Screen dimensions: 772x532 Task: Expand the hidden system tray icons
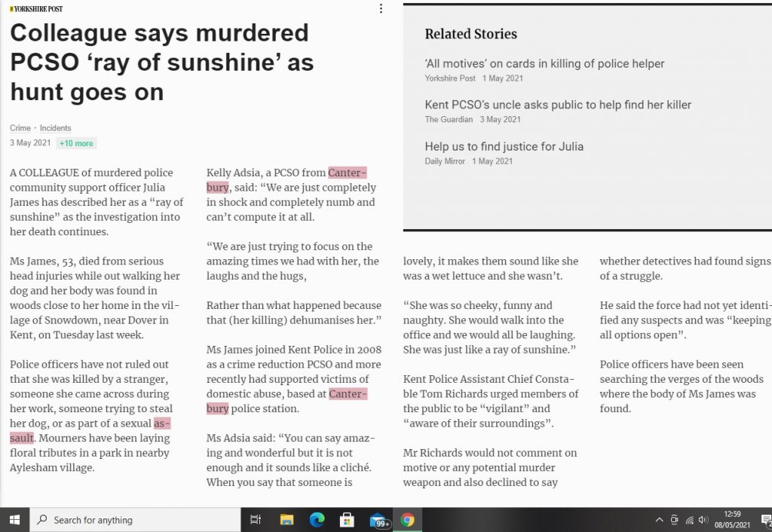point(660,519)
